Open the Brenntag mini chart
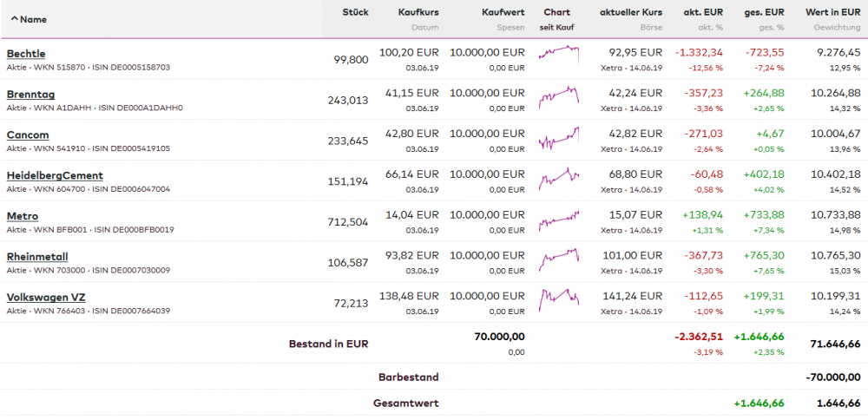Image resolution: width=868 pixels, height=420 pixels. (558, 95)
